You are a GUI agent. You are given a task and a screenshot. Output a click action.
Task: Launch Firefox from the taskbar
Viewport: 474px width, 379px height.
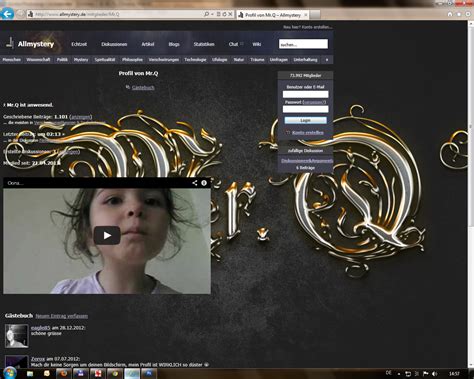(x=63, y=373)
